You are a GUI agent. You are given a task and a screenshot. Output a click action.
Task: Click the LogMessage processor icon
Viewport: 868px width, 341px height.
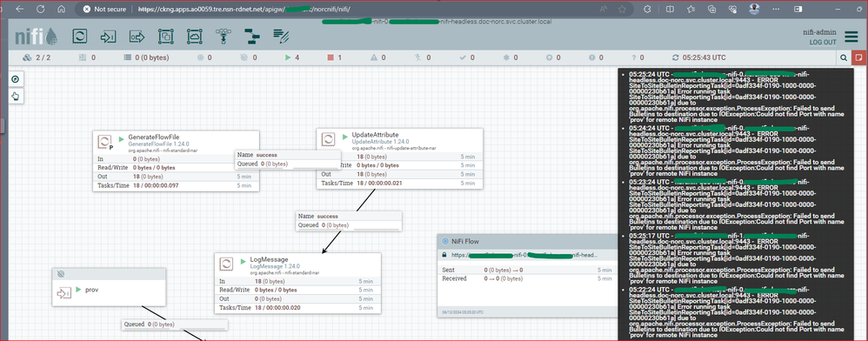point(226,264)
